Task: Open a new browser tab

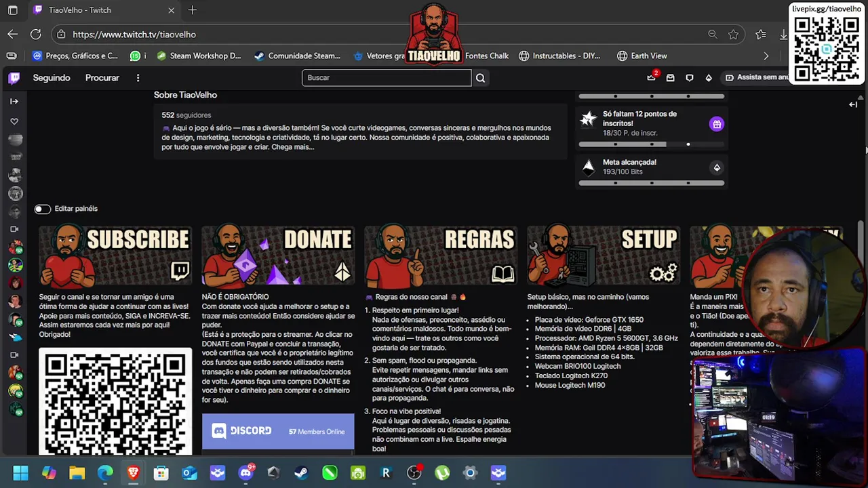Action: tap(193, 10)
